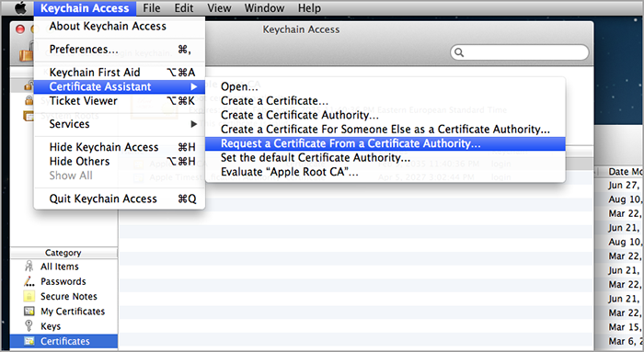This screenshot has height=352, width=644.
Task: Open the View menu
Action: point(219,7)
